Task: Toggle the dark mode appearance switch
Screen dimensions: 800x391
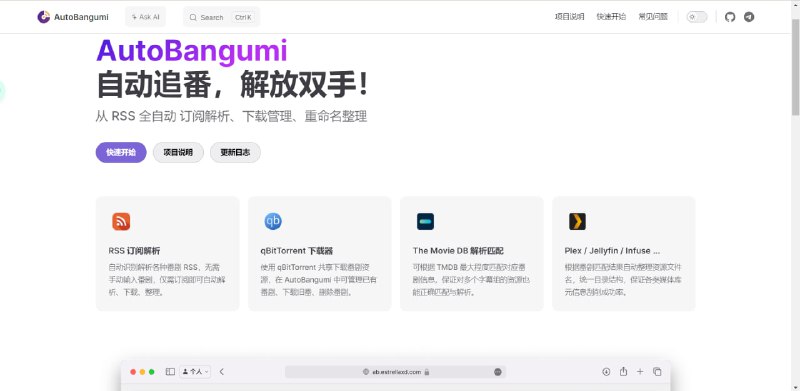Action: [x=697, y=17]
